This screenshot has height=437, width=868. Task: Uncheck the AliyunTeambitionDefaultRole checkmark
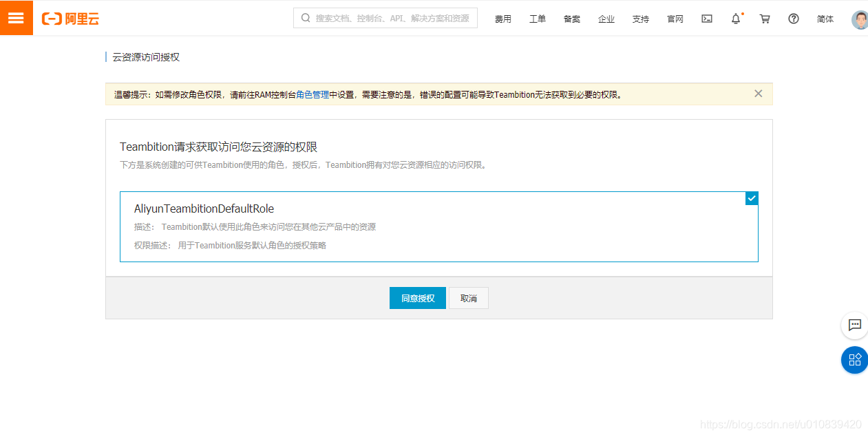pyautogui.click(x=752, y=198)
